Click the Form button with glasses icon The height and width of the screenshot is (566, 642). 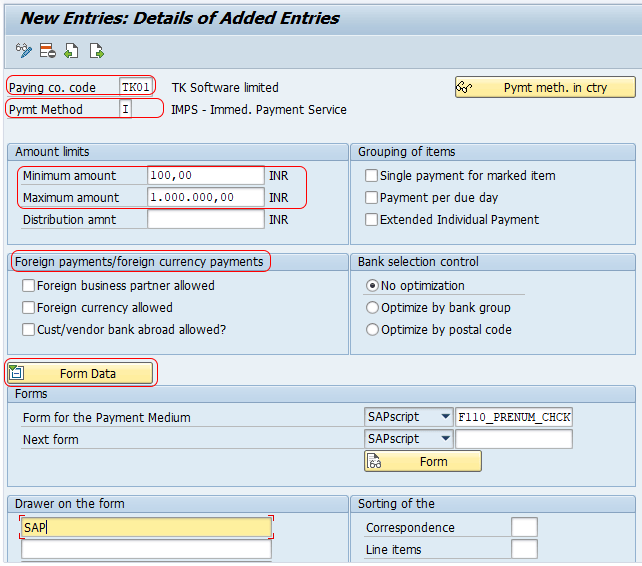click(423, 462)
